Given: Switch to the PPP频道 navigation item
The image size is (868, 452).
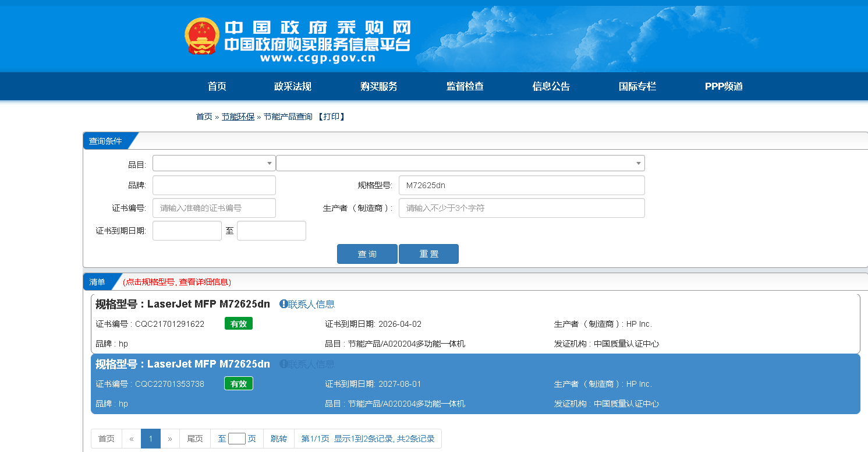Looking at the screenshot, I should click(724, 87).
